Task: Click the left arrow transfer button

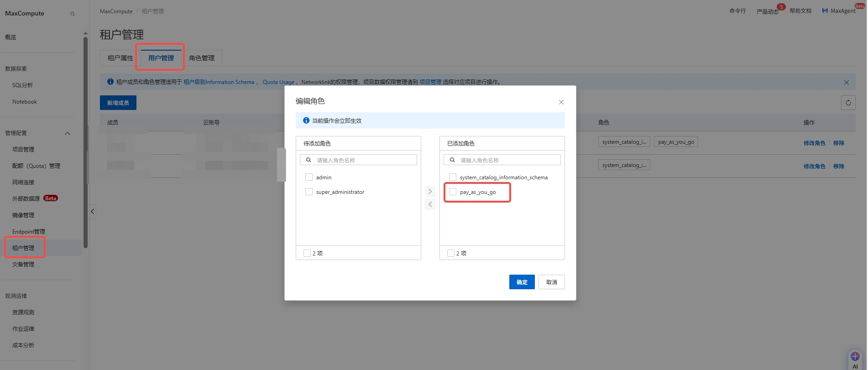Action: 430,204
